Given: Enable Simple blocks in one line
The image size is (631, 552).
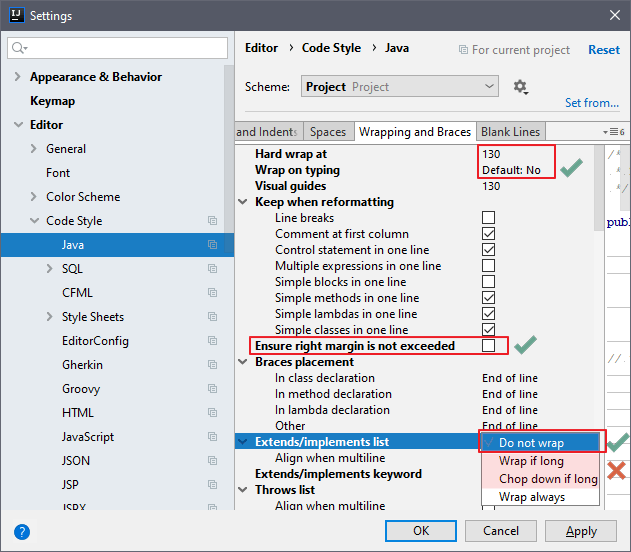Looking at the screenshot, I should [x=489, y=282].
